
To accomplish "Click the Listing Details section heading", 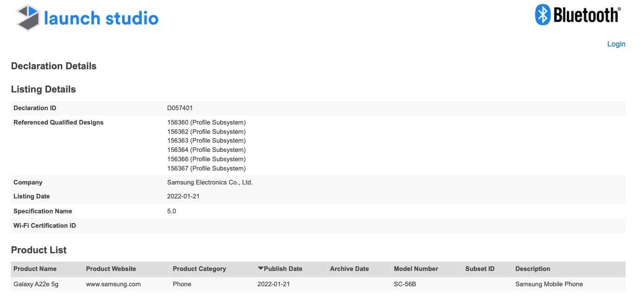I will pos(43,89).
